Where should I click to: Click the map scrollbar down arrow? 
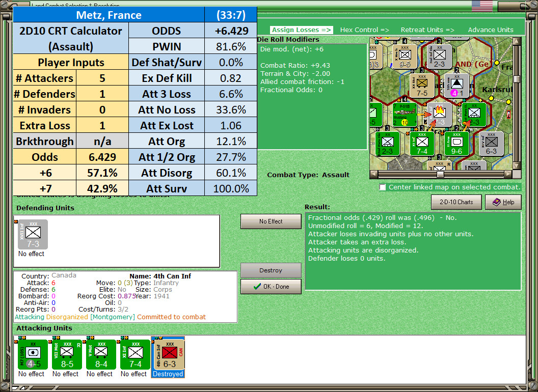tap(517, 166)
